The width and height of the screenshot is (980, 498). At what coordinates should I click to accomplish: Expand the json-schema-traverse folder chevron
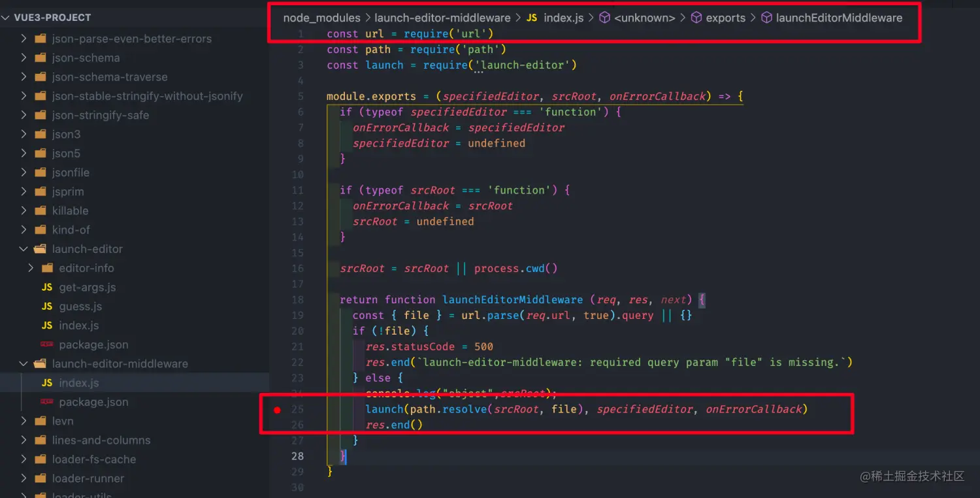coord(24,77)
